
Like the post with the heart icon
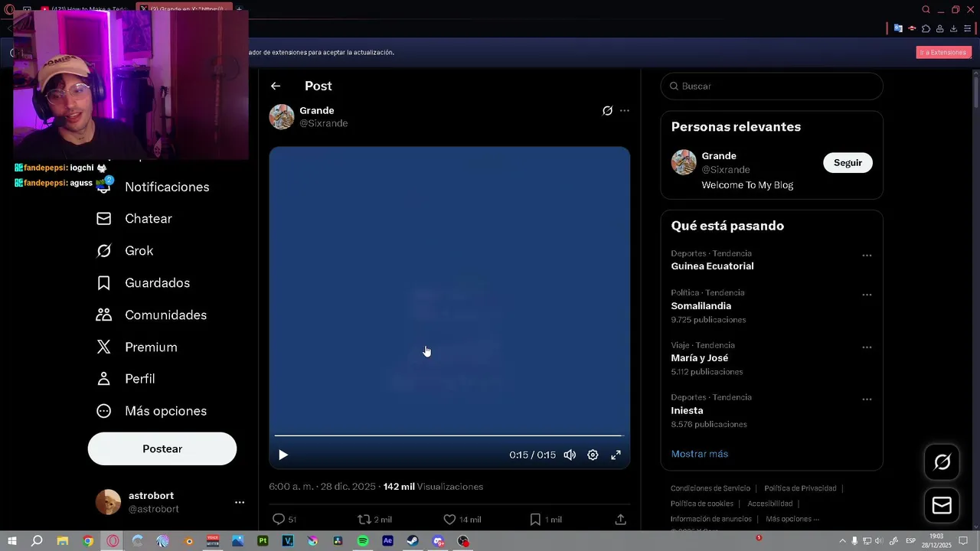(449, 519)
